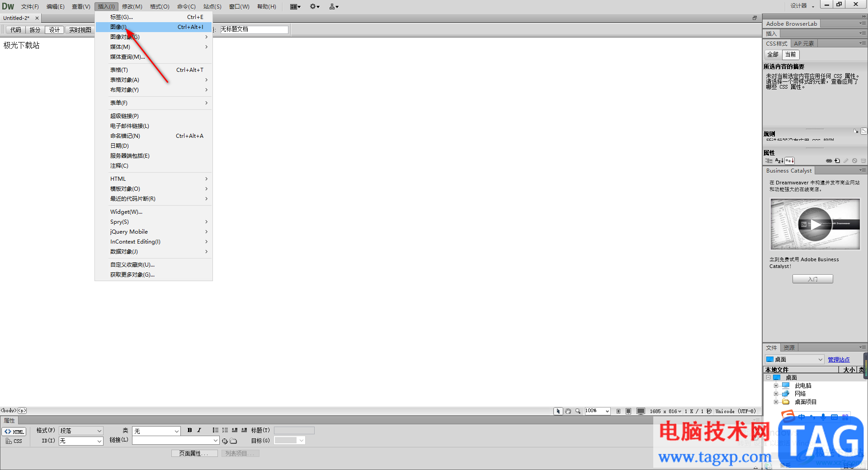Click the text outdent icon

[x=235, y=430]
